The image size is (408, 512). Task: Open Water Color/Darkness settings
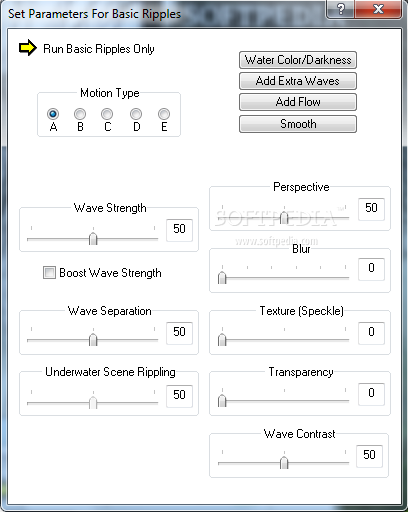[298, 60]
